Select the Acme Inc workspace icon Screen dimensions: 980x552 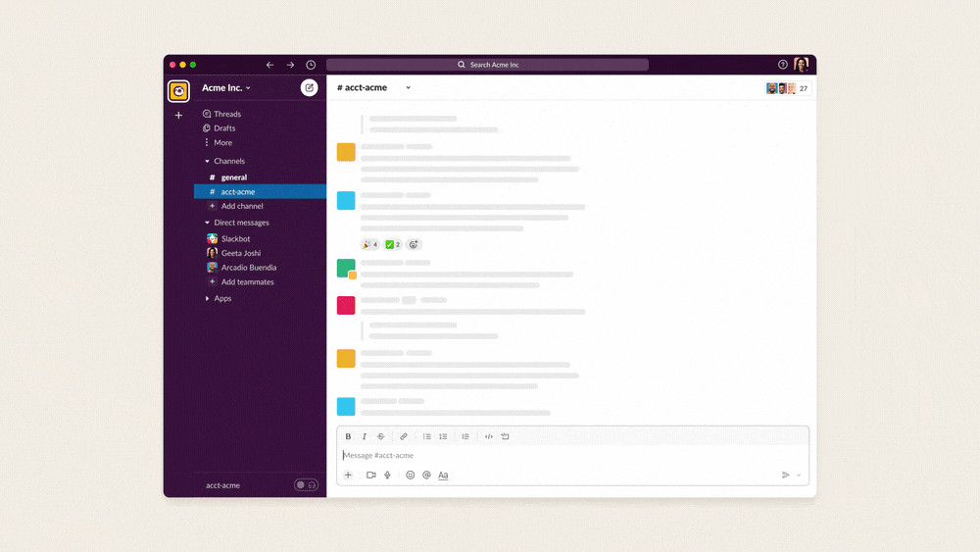pyautogui.click(x=178, y=91)
